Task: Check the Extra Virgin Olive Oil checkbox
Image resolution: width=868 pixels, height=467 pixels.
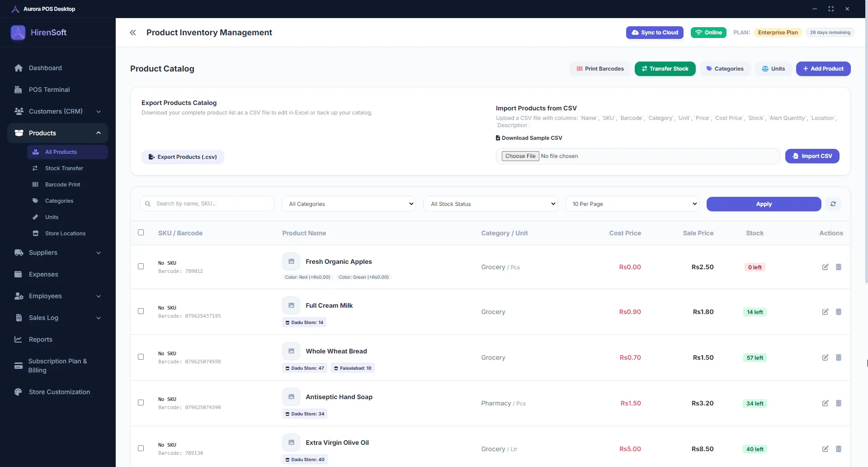Action: coord(141,448)
